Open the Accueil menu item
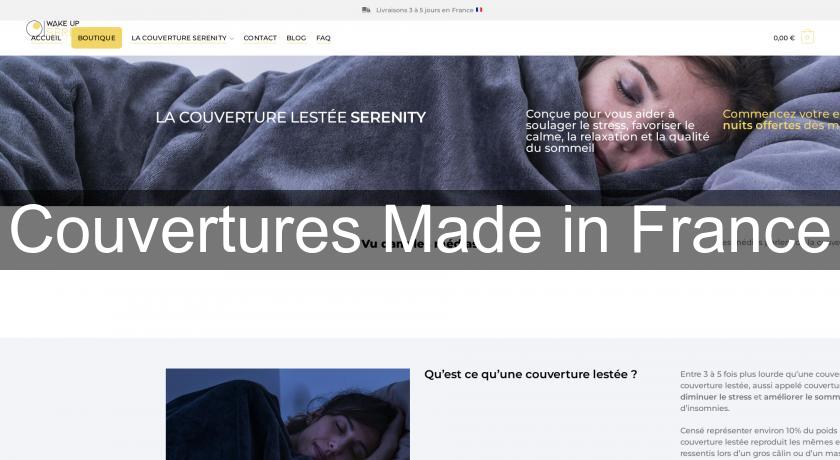 click(46, 38)
